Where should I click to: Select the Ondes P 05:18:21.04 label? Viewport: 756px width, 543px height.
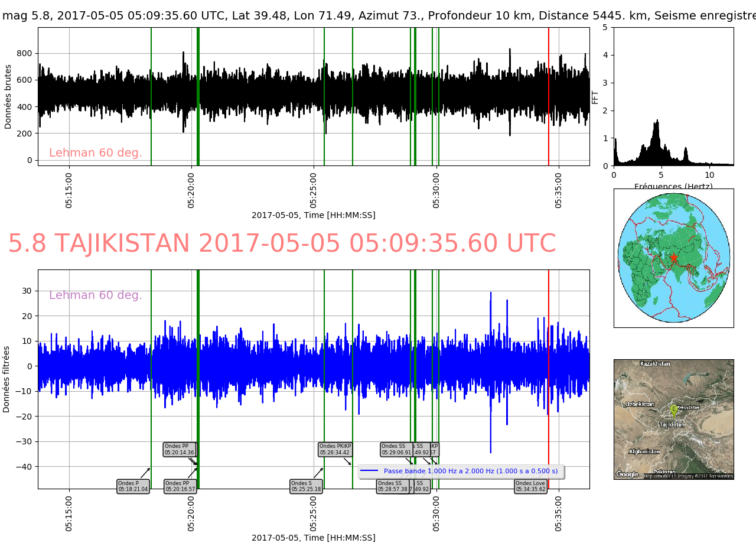133,486
